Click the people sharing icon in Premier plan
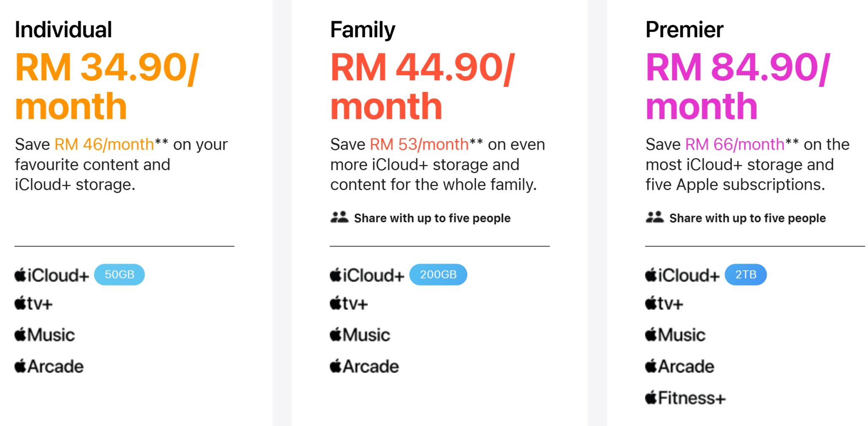This screenshot has height=426, width=868. point(654,217)
